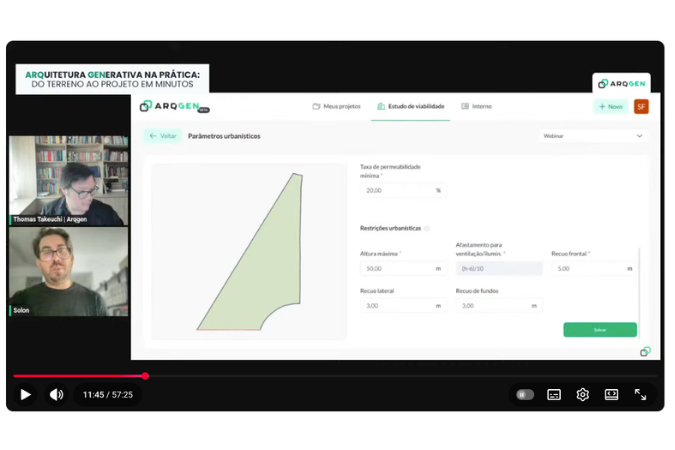Click the Novo button

[x=611, y=106]
